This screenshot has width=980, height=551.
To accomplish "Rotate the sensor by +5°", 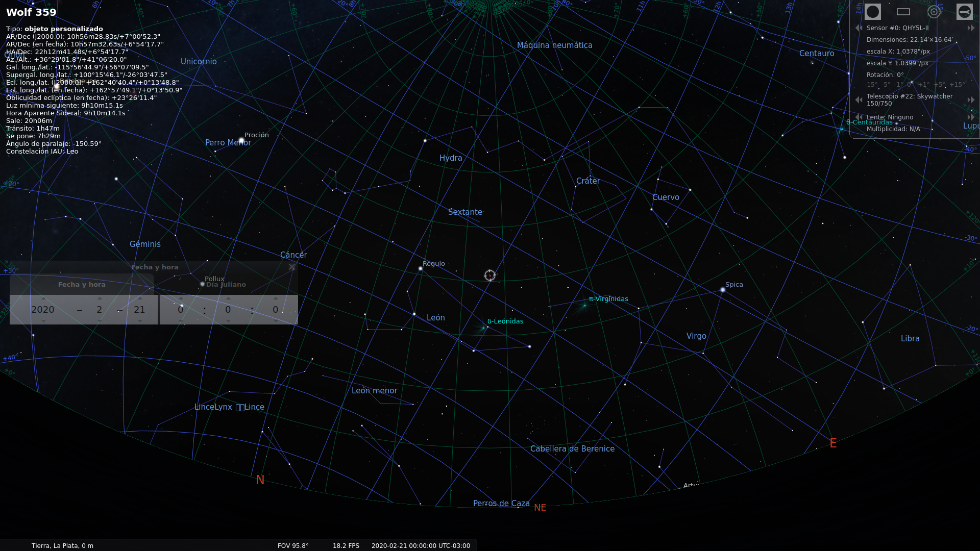I will [x=939, y=85].
